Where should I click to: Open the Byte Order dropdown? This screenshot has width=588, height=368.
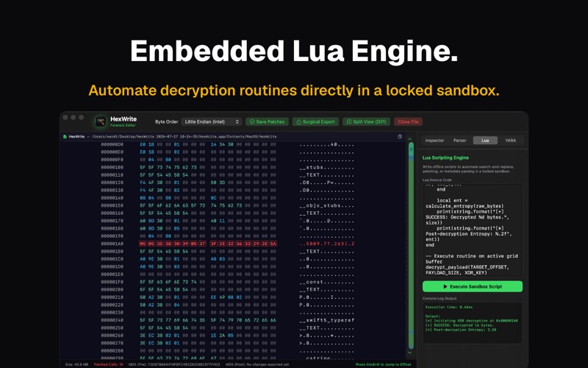tap(212, 121)
